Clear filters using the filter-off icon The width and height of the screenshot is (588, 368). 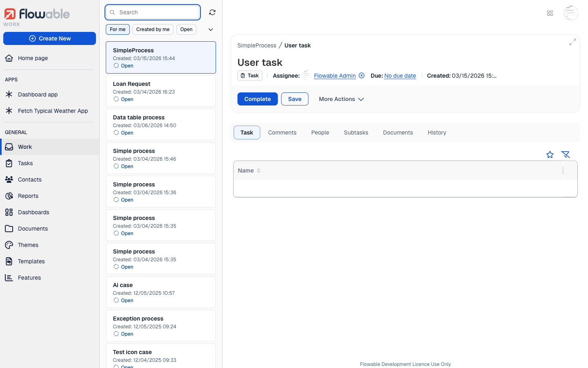tap(566, 155)
